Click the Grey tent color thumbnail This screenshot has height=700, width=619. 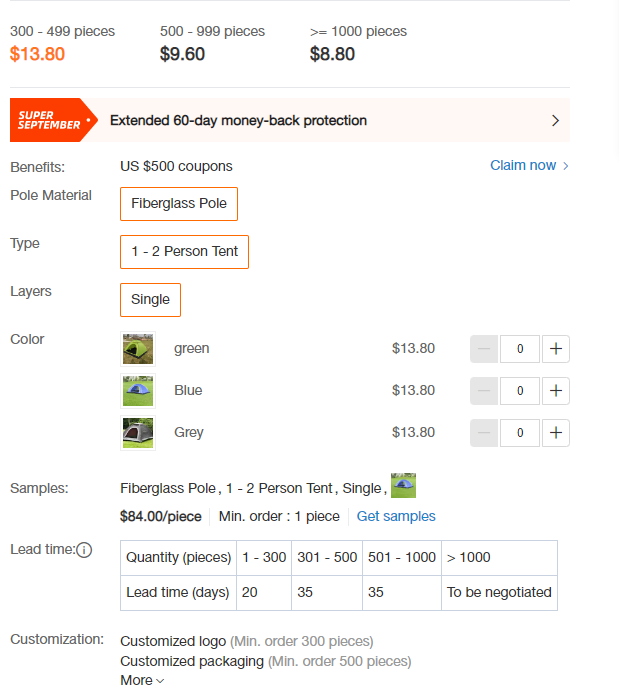[x=138, y=433]
